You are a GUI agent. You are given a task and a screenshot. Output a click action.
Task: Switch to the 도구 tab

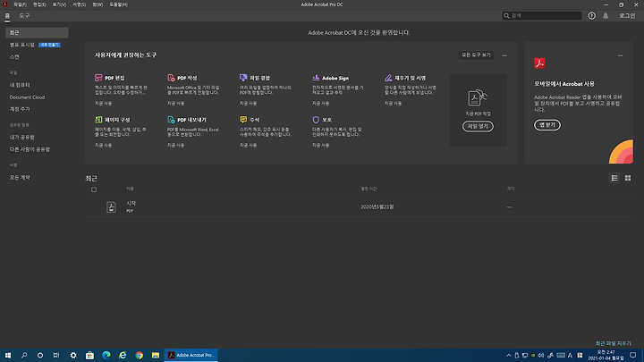[24, 15]
